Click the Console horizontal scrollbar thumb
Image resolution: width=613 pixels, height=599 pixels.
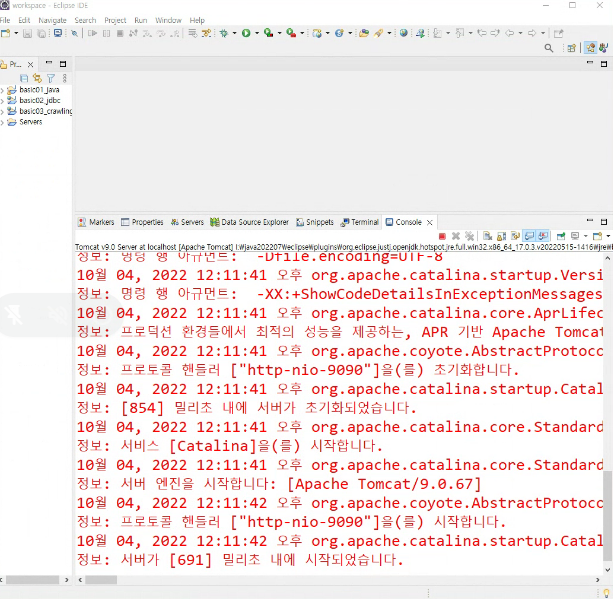pyautogui.click(x=101, y=580)
